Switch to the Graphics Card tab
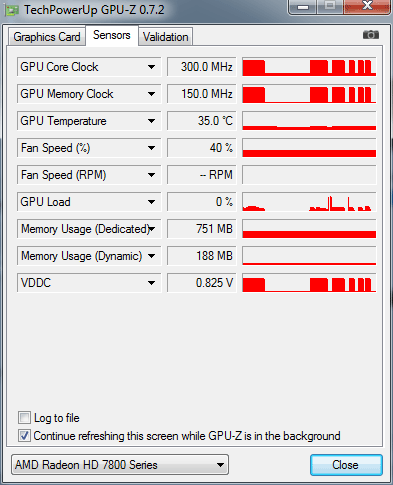The height and width of the screenshot is (485, 393). (47, 37)
